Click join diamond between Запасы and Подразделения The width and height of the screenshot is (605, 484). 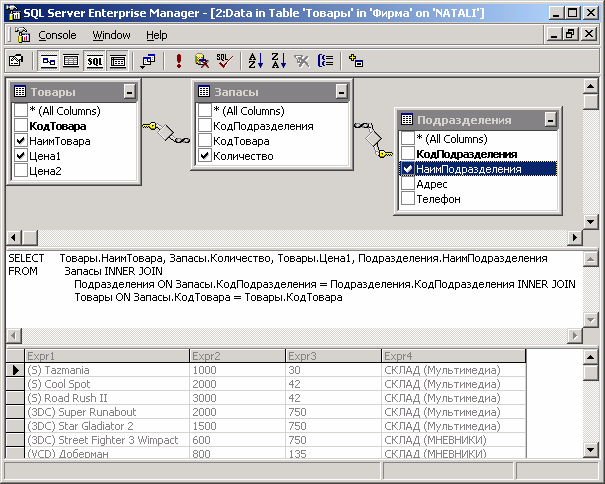373,139
